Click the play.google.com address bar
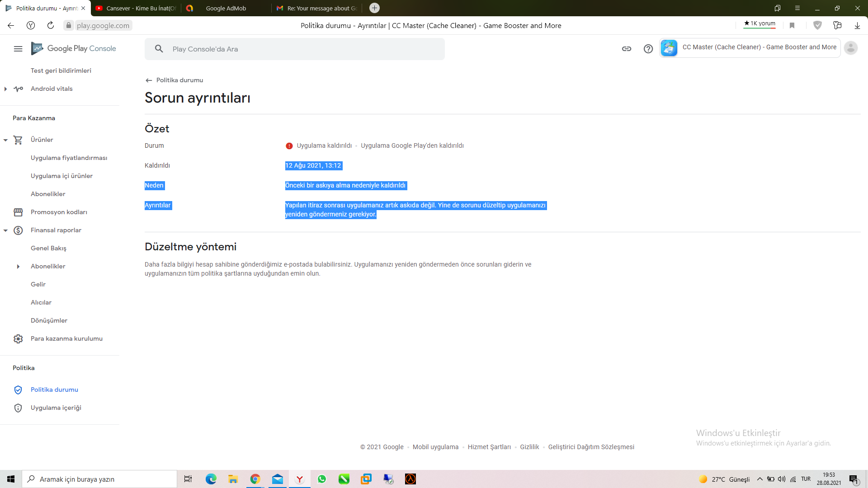Screen dimensions: 868x488 [103, 25]
